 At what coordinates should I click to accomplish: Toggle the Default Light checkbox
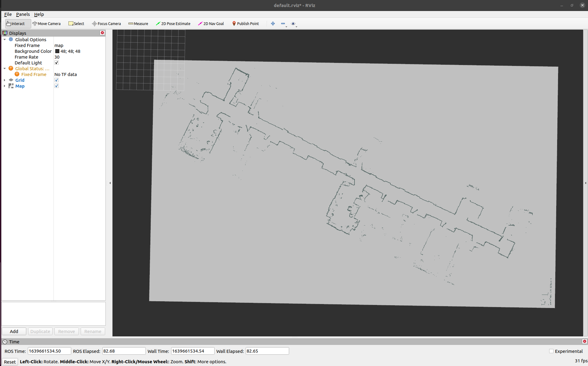(57, 63)
